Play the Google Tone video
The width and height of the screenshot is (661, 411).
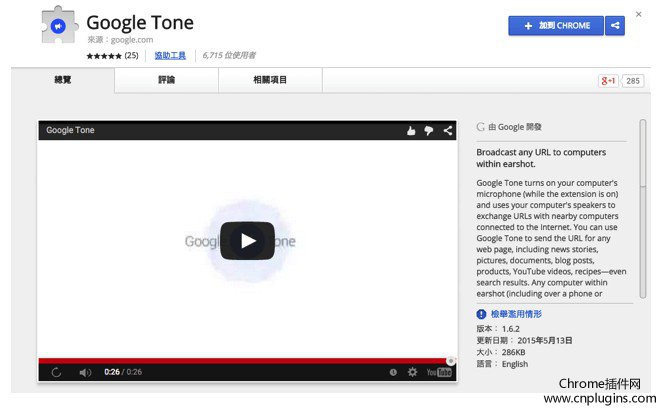point(247,241)
